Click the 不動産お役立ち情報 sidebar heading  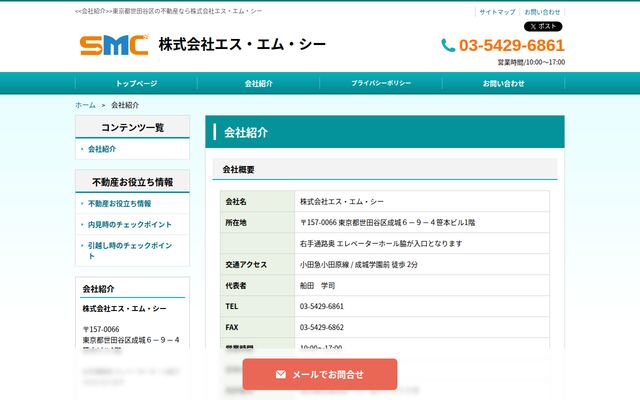tap(133, 182)
